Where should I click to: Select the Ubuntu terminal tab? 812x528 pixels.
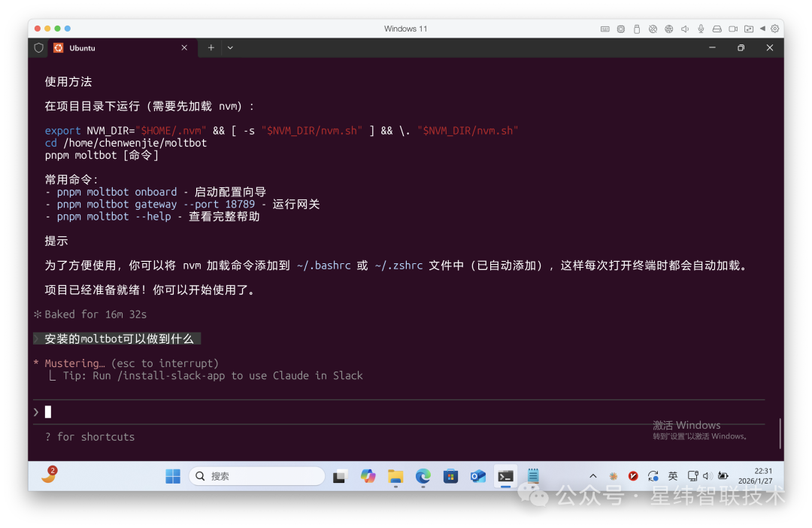[113, 47]
